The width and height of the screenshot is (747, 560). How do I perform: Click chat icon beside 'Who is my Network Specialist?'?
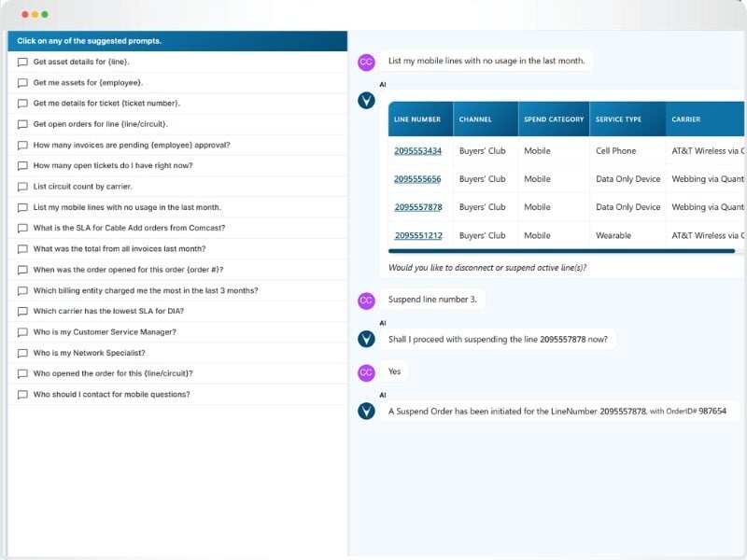[22, 353]
